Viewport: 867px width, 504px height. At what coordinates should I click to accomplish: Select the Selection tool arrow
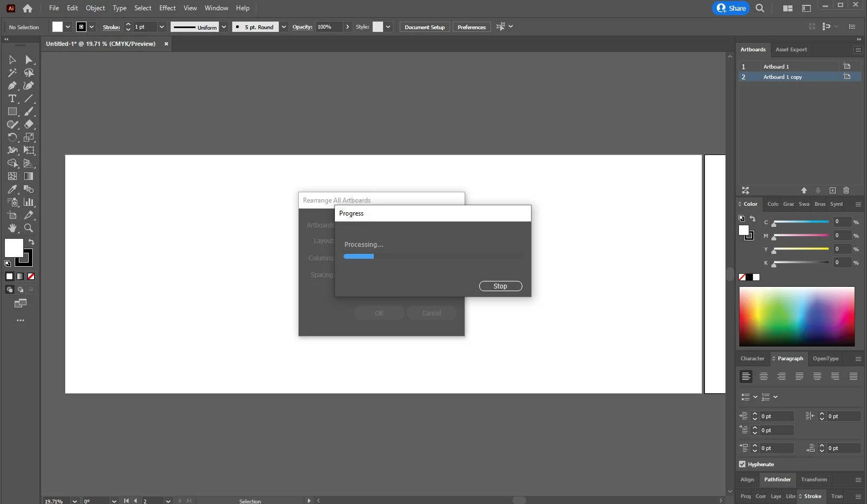click(x=12, y=60)
